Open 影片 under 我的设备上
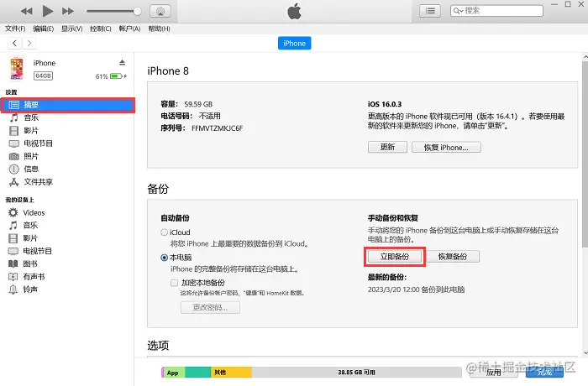This screenshot has height=386, width=588. [30, 238]
